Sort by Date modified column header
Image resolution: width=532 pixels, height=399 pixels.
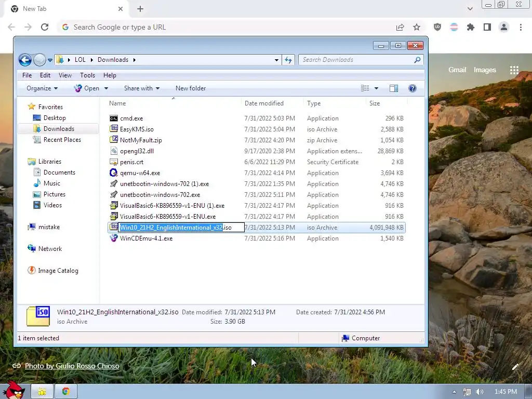pyautogui.click(x=264, y=103)
